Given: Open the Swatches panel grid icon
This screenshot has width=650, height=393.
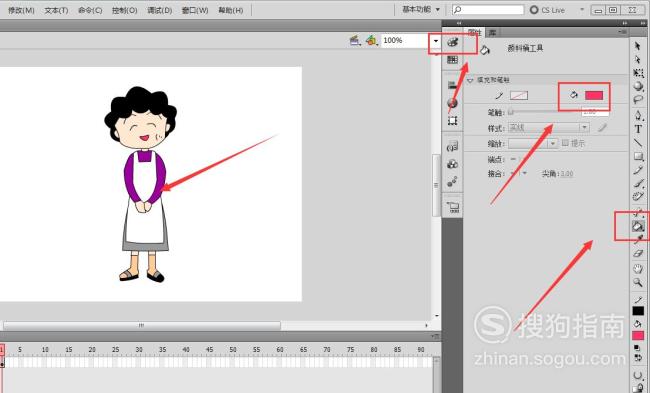Looking at the screenshot, I should pos(452,60).
